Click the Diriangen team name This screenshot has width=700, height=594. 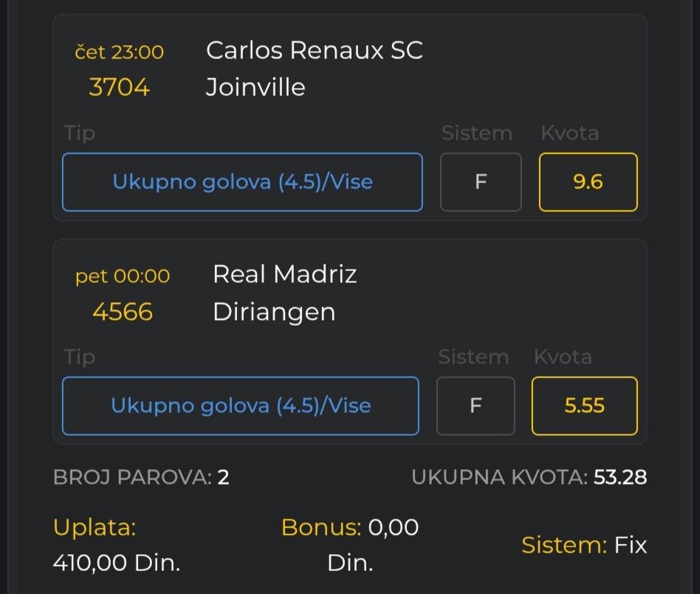click(x=274, y=312)
